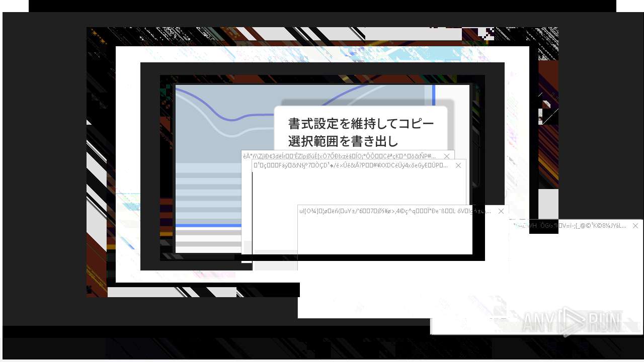The image size is (644, 362).
Task: Close the window whose title contains FâÿD&N§j
Action: 458,165
